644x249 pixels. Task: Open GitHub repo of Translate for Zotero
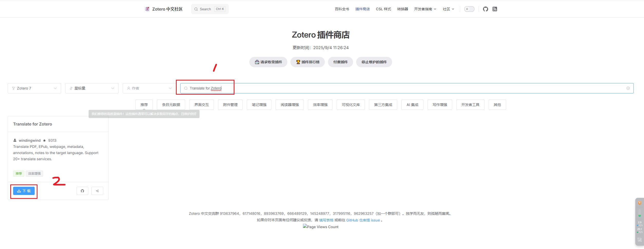coord(82,191)
